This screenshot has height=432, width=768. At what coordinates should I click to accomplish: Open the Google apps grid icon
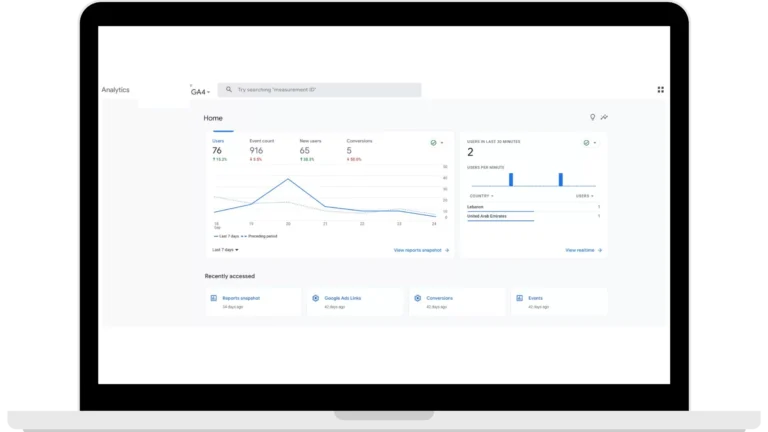[660, 90]
